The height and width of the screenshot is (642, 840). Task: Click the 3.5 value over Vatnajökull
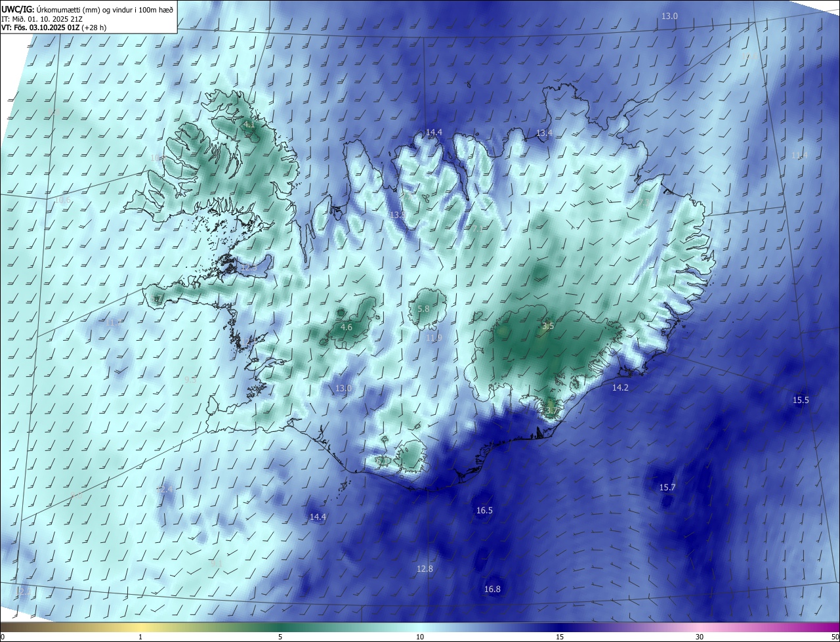(548, 326)
